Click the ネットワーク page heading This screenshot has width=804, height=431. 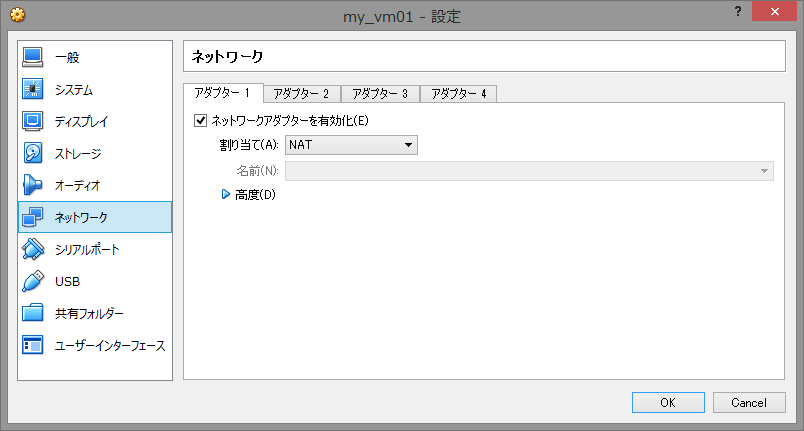227,56
